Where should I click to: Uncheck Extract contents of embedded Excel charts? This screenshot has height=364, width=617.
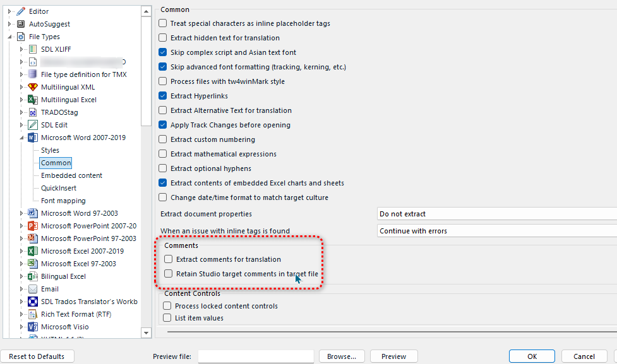coord(162,183)
